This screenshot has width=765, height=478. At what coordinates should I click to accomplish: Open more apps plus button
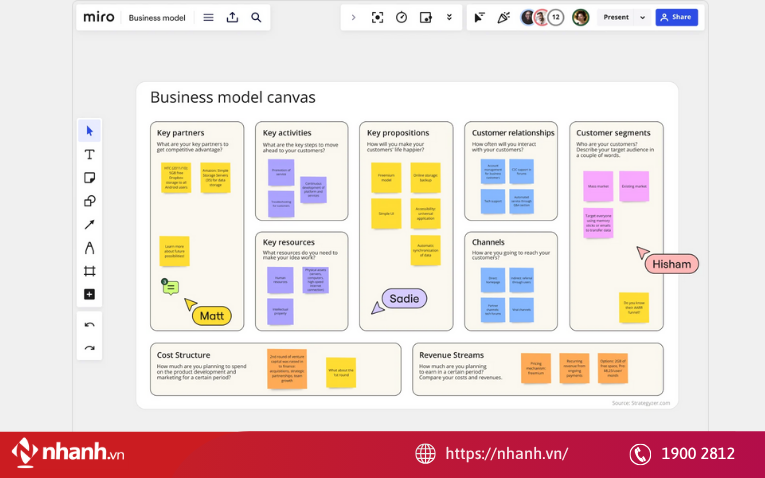click(x=89, y=294)
